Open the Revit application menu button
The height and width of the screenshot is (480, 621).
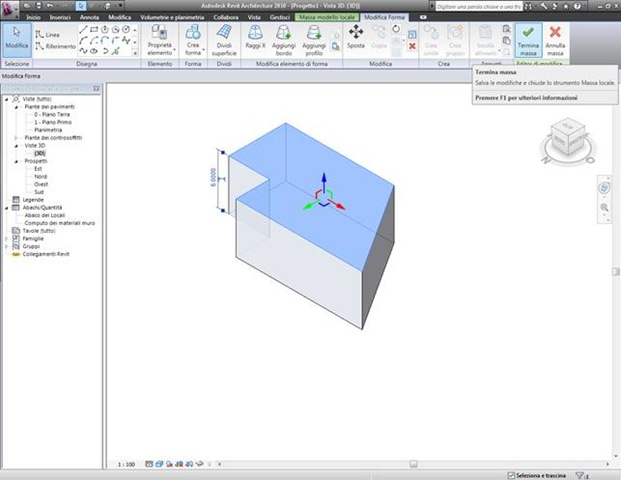(10, 9)
